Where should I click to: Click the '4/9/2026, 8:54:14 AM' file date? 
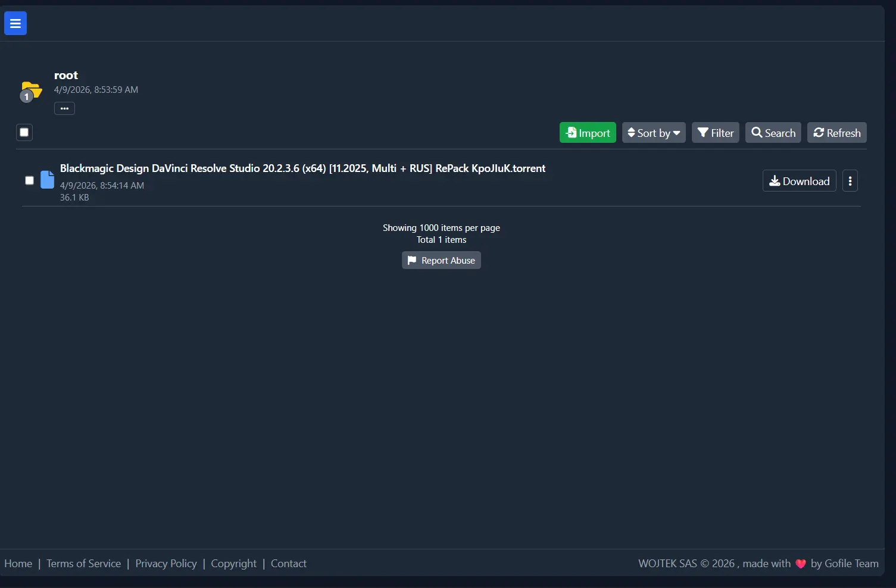pyautogui.click(x=102, y=186)
